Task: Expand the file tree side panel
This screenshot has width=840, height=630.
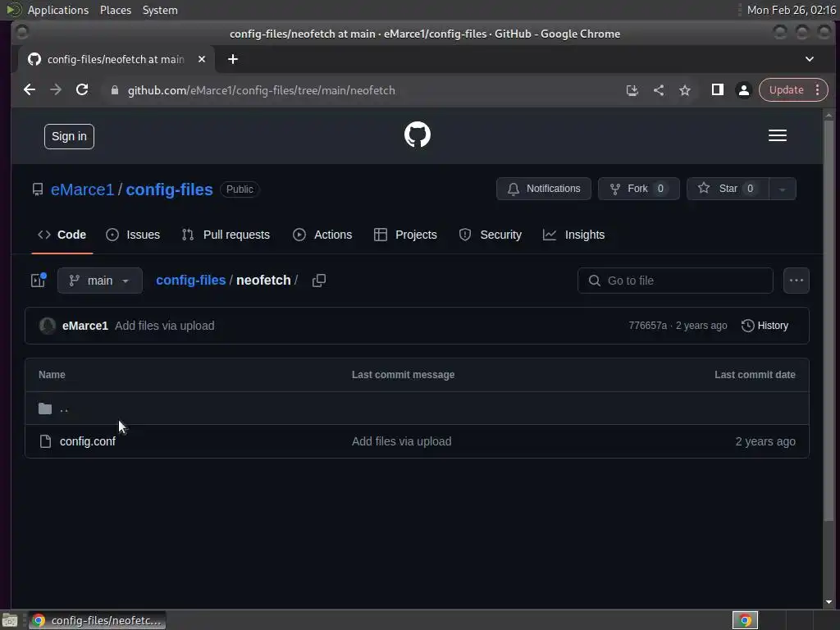Action: point(39,281)
